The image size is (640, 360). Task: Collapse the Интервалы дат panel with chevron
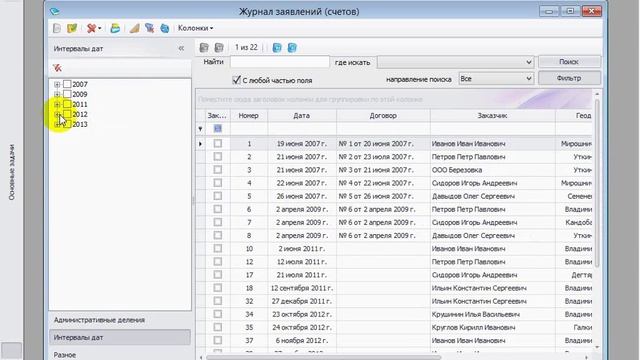click(181, 48)
